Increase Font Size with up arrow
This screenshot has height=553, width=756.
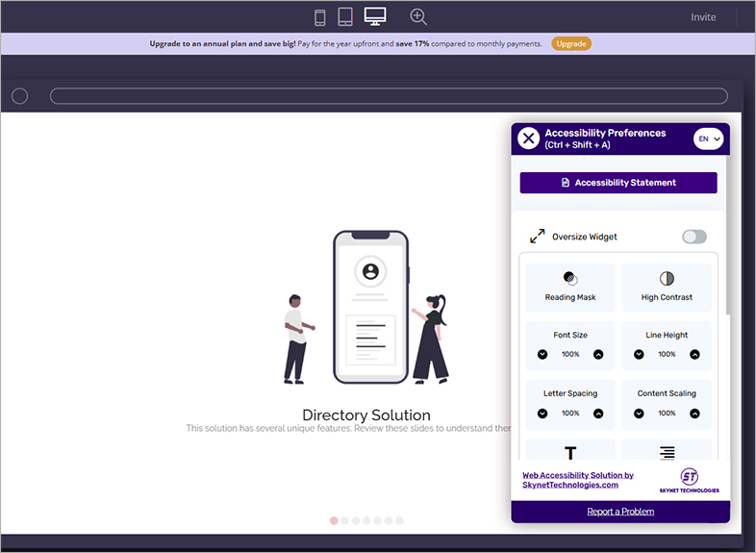(598, 355)
